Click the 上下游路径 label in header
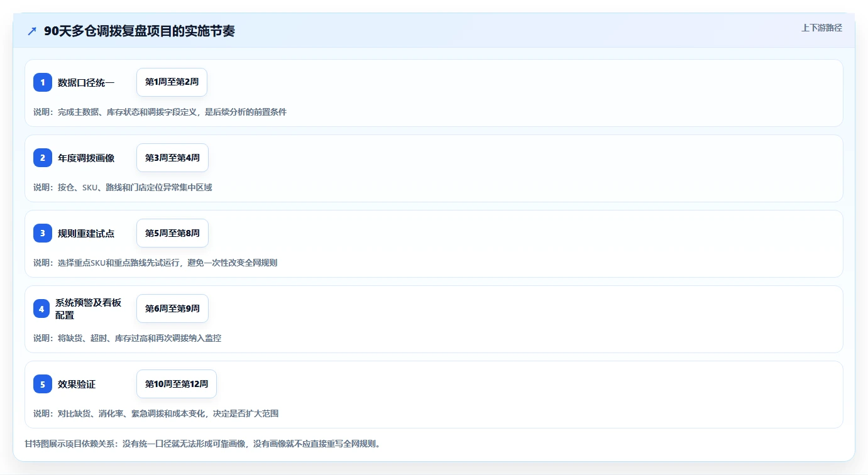Screen dimensions: 868x475 (x=821, y=28)
